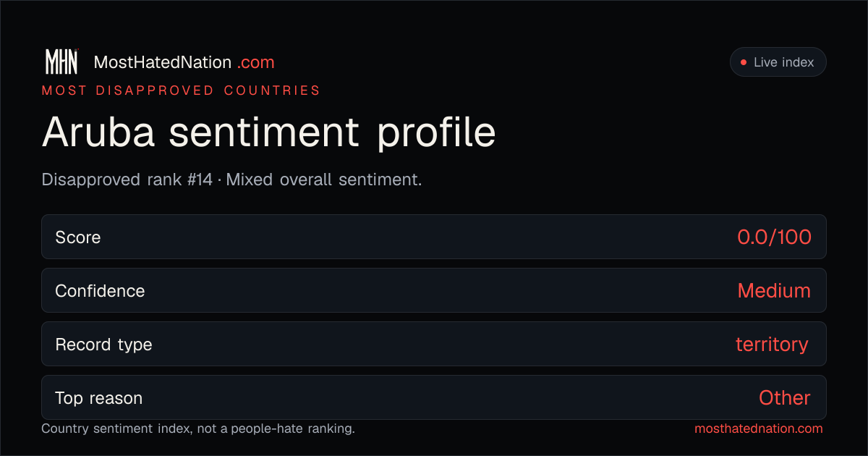
Task: Click the Live index label text
Action: coord(784,62)
